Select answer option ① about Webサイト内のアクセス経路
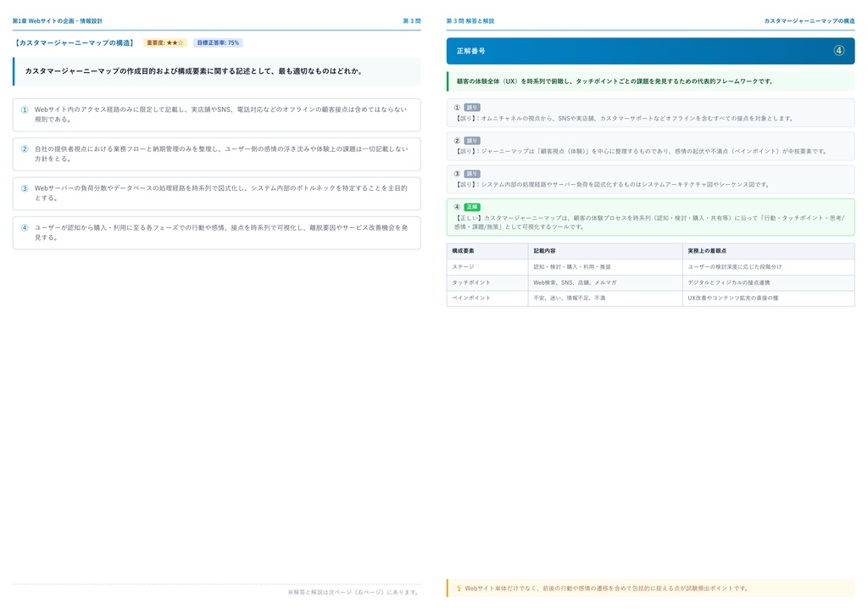Screen dimensions: 868x614 click(216, 114)
